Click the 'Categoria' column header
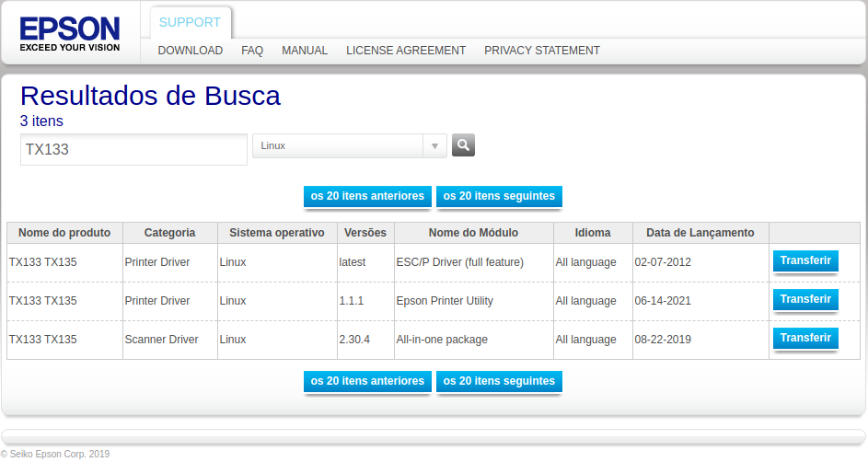868x462 pixels. click(x=170, y=233)
